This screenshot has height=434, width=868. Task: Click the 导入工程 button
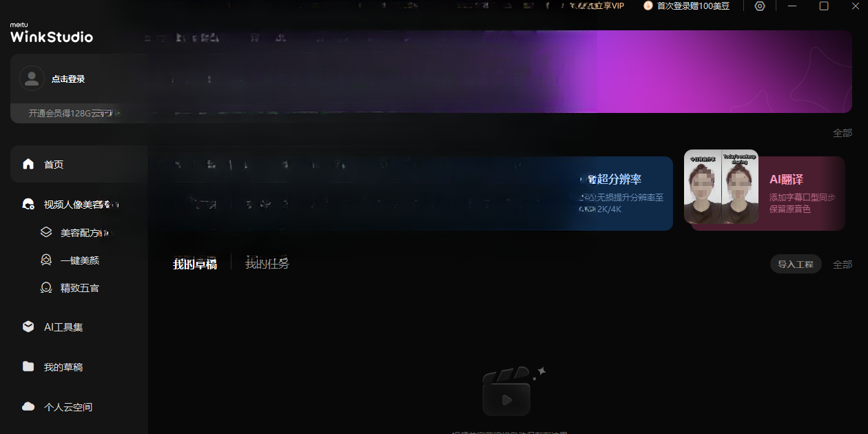pos(796,264)
